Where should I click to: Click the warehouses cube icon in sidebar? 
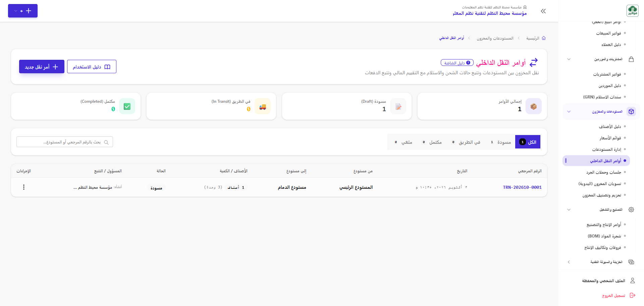click(x=631, y=112)
